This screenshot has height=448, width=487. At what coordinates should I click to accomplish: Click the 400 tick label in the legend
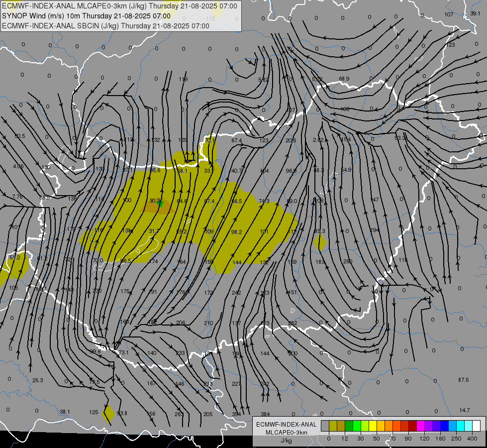click(472, 439)
